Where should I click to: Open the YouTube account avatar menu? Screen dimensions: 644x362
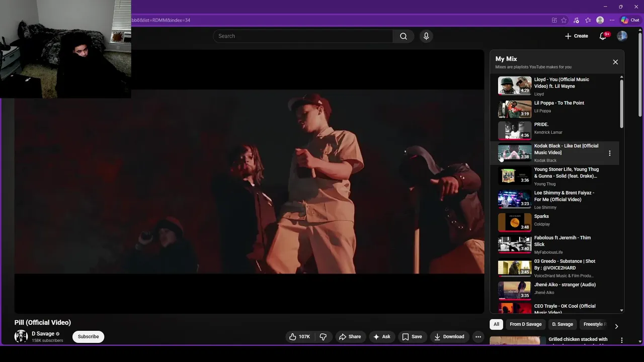622,36
